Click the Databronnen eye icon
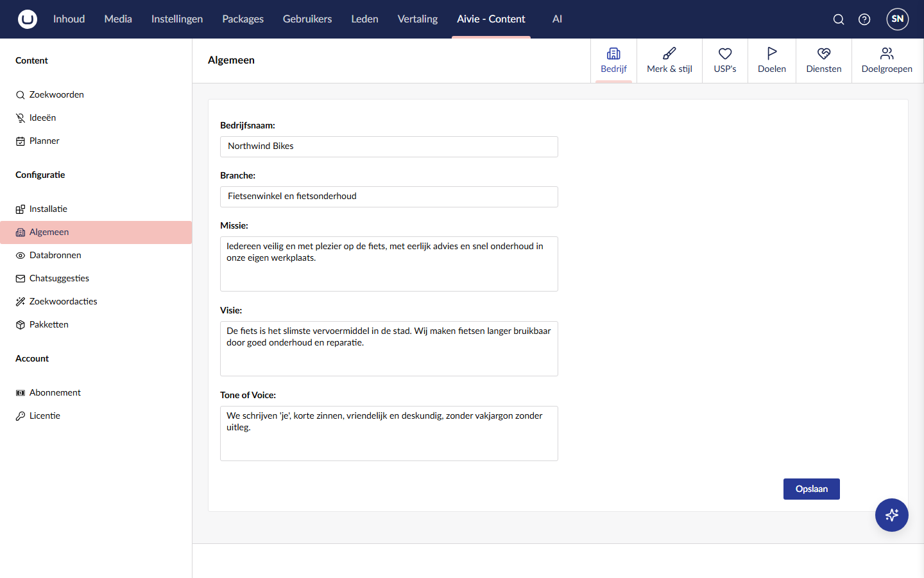The height and width of the screenshot is (578, 924). coord(21,256)
